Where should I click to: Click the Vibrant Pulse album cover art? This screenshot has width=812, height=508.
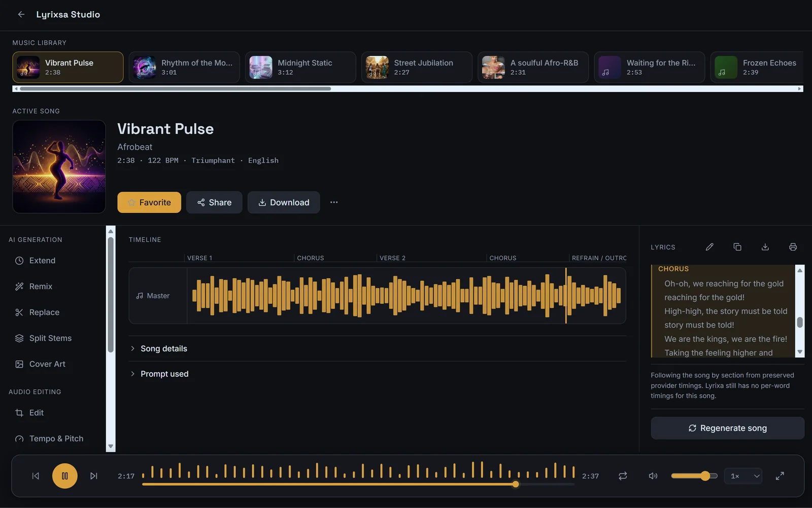click(59, 167)
